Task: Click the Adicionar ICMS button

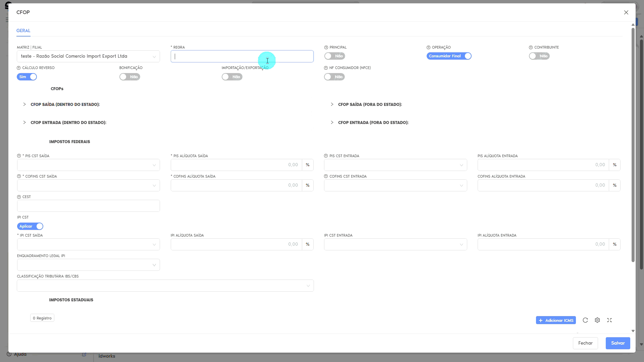Action: point(556,320)
